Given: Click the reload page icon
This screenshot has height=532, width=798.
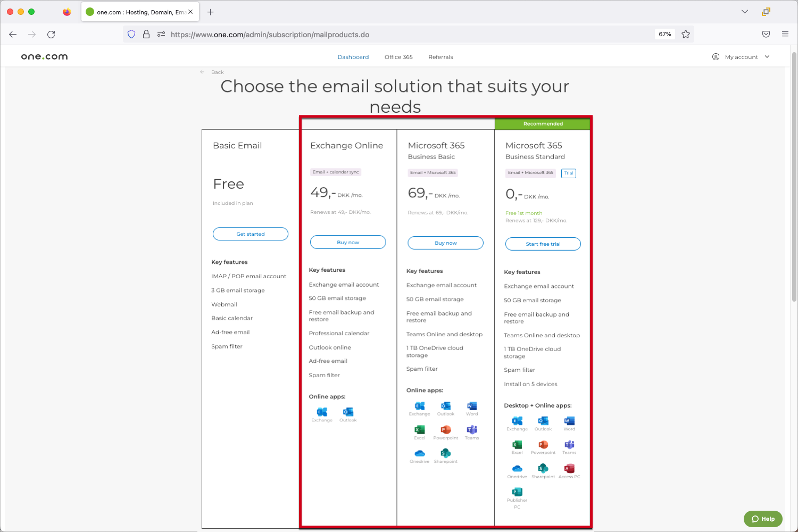Looking at the screenshot, I should 51,34.
